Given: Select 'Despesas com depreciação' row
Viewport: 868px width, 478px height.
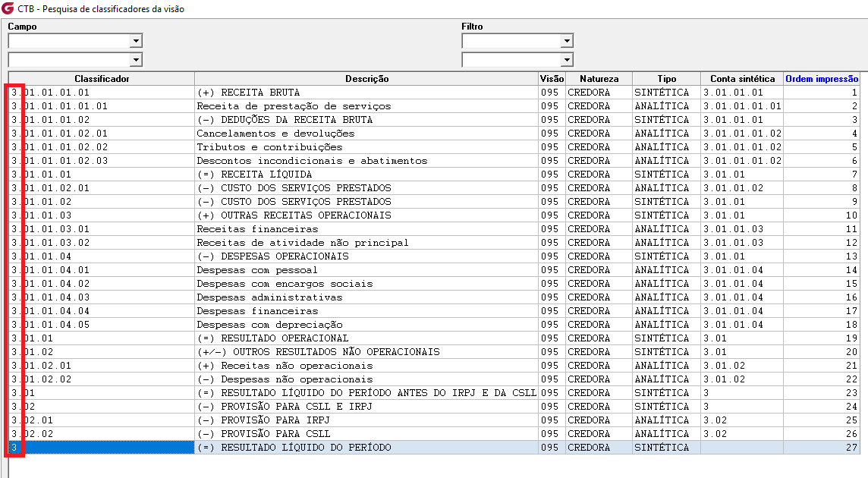Looking at the screenshot, I should tap(434, 325).
